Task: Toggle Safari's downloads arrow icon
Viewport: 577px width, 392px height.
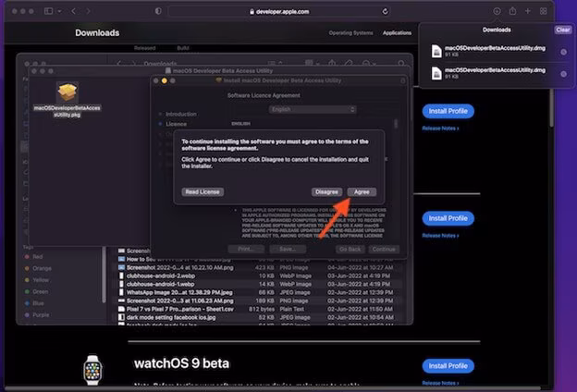Action: (497, 11)
